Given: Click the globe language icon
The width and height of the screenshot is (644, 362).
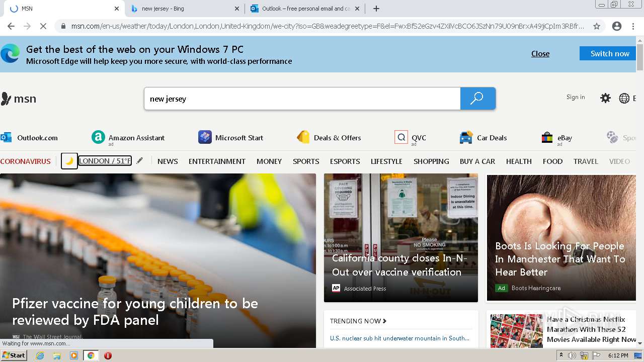Looking at the screenshot, I should tap(624, 98).
